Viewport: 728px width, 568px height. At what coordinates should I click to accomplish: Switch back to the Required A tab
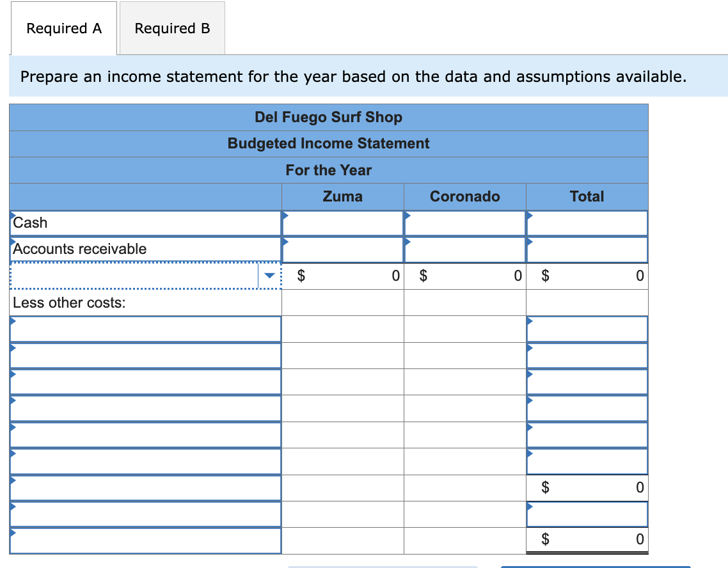point(63,28)
